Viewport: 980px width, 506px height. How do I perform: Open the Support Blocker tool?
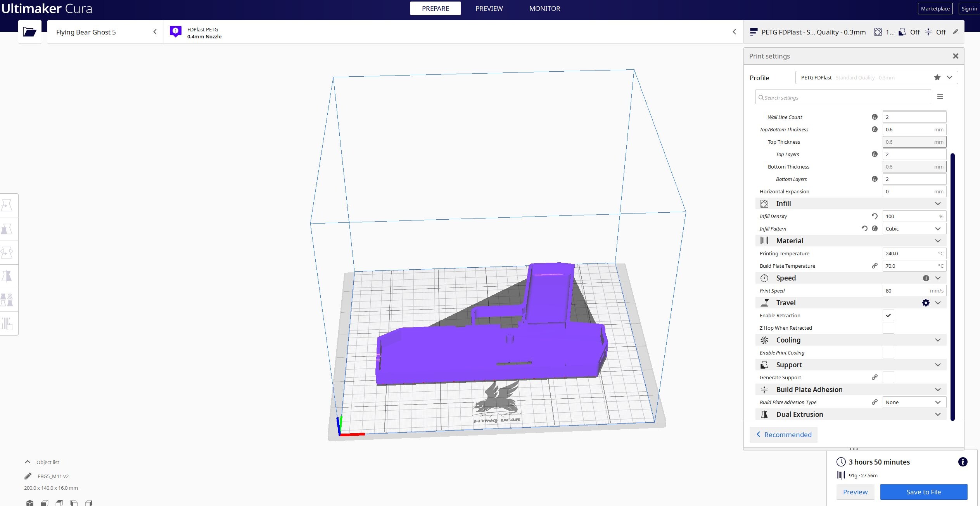pos(7,323)
